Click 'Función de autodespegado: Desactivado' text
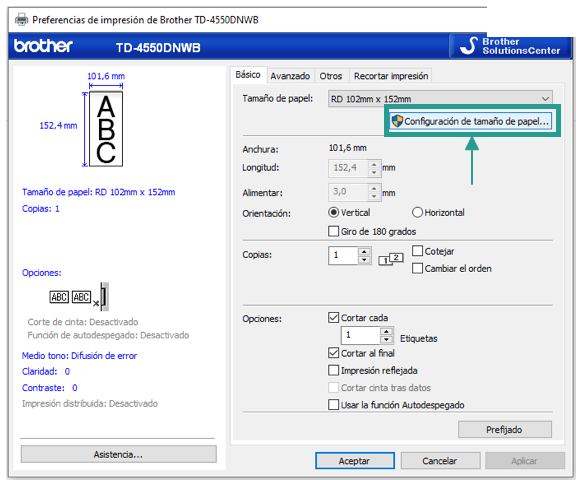 [x=108, y=335]
